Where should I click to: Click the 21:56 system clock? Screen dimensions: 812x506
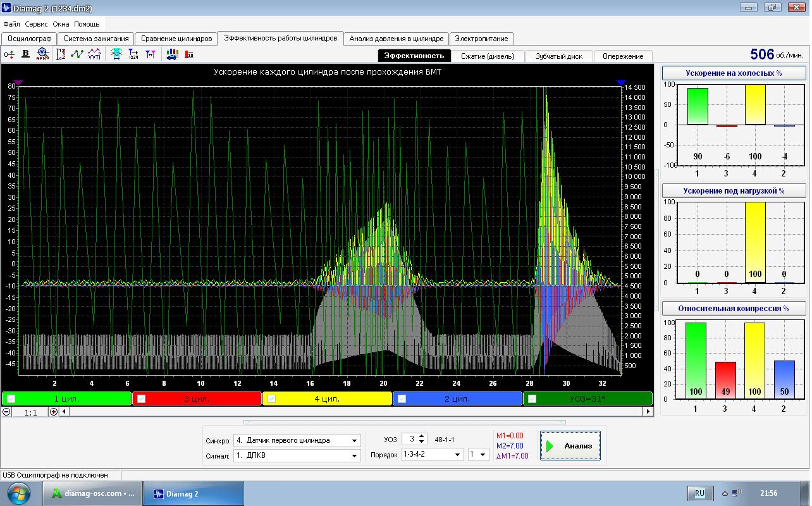coord(768,493)
